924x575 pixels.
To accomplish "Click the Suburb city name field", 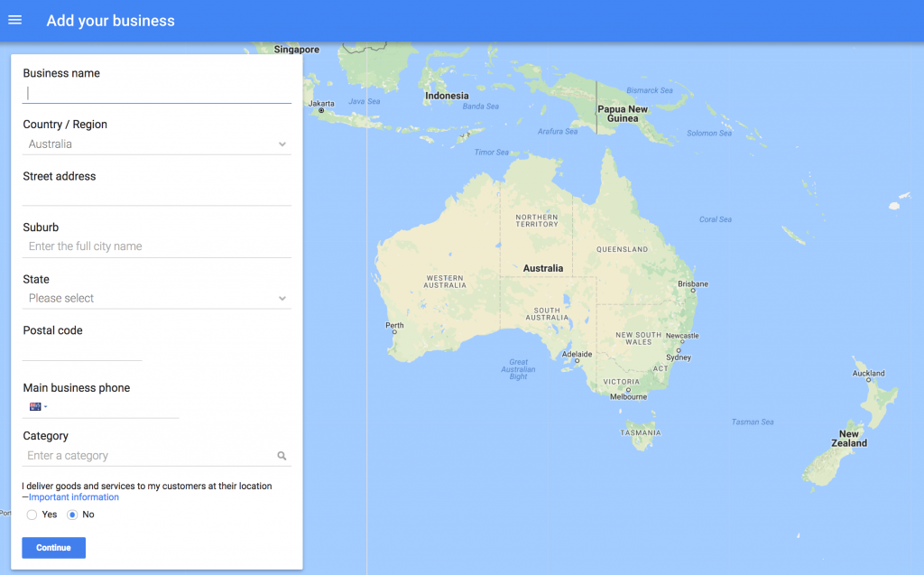I will click(x=157, y=246).
